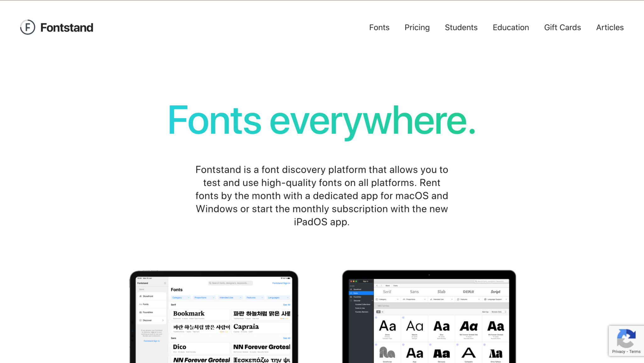This screenshot has height=363, width=644.
Task: Open the reCAPTCHA Terms link
Action: click(635, 352)
